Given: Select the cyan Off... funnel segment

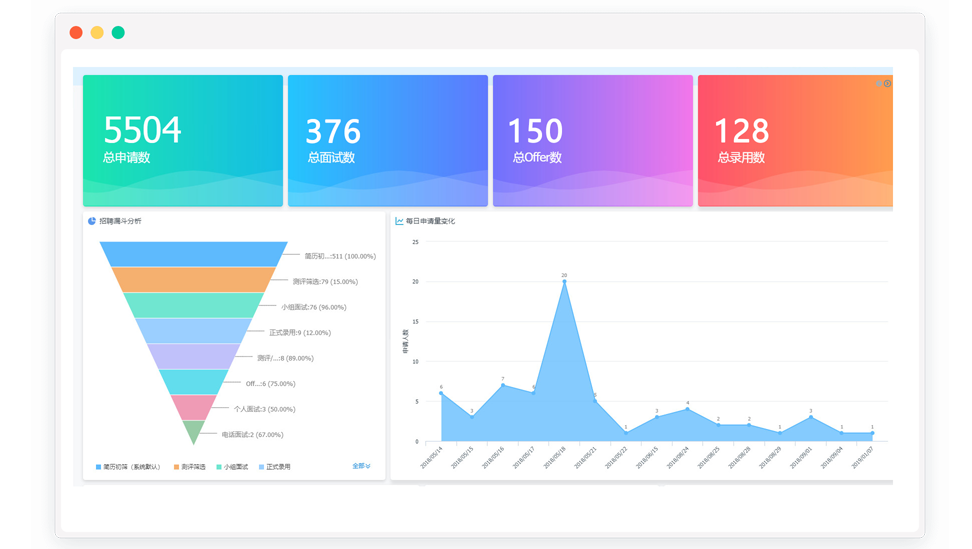Looking at the screenshot, I should tap(193, 382).
